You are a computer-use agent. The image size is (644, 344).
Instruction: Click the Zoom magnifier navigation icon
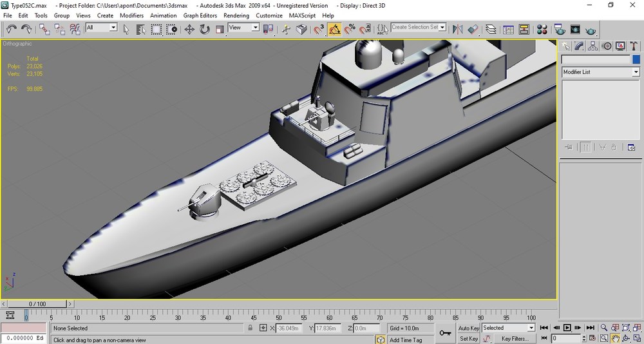coord(604,327)
